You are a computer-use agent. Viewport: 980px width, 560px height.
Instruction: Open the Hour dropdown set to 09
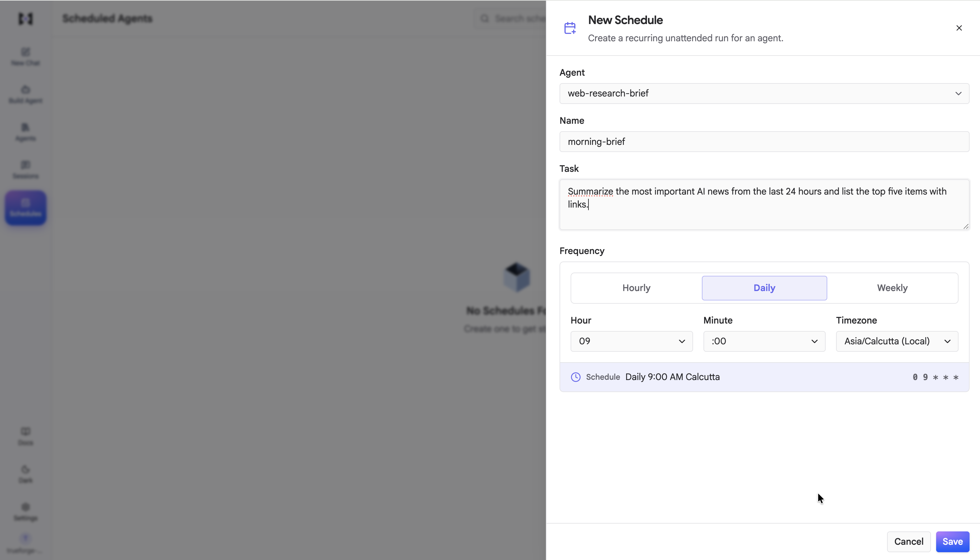tap(631, 341)
